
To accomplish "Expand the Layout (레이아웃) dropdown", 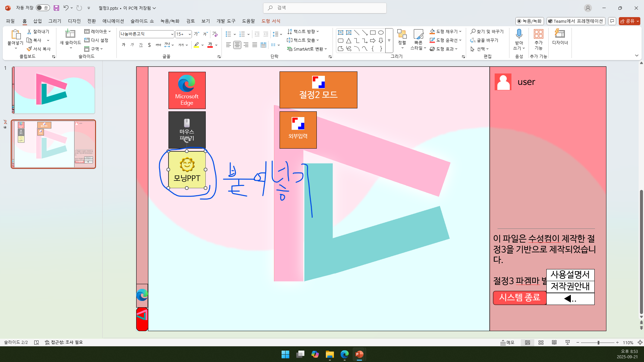I will [109, 32].
